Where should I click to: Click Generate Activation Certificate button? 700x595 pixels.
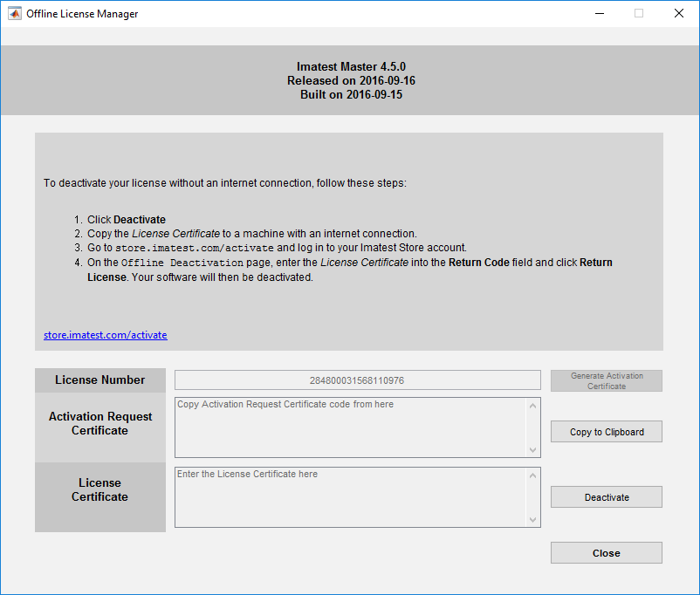click(607, 380)
